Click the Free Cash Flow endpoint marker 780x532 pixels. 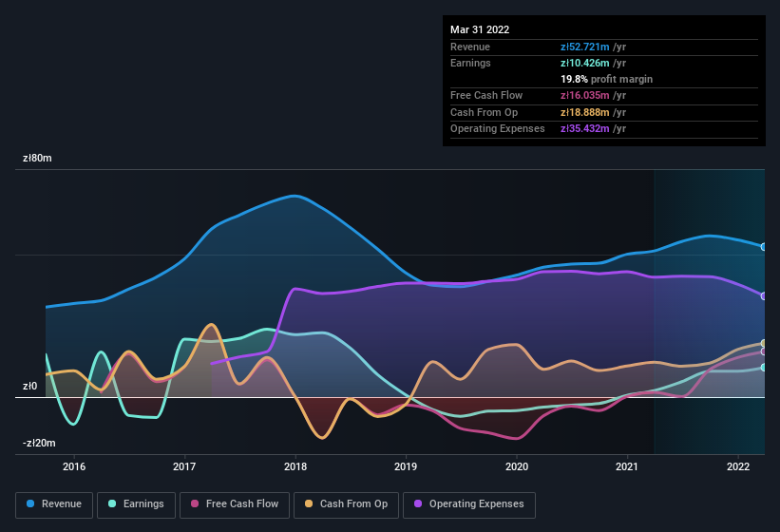[x=764, y=351]
